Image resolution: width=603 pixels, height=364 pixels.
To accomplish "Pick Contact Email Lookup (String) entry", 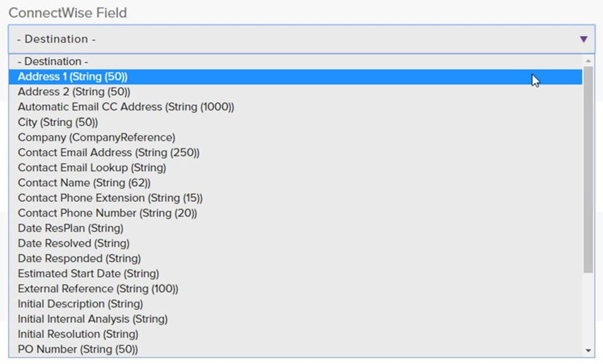I will 92,168.
